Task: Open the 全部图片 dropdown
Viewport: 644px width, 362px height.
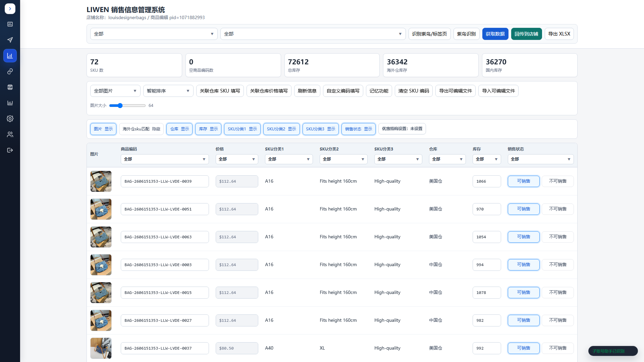Action: click(115, 91)
